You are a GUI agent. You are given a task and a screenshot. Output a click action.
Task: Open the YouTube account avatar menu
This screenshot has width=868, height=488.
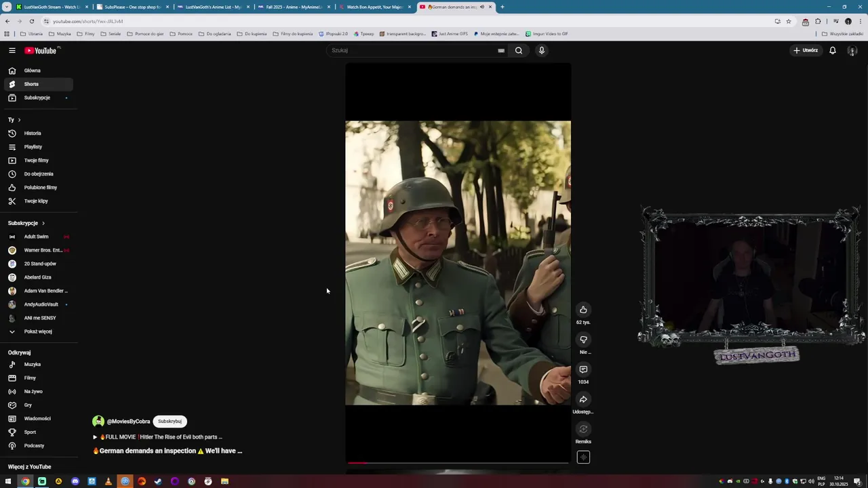852,51
